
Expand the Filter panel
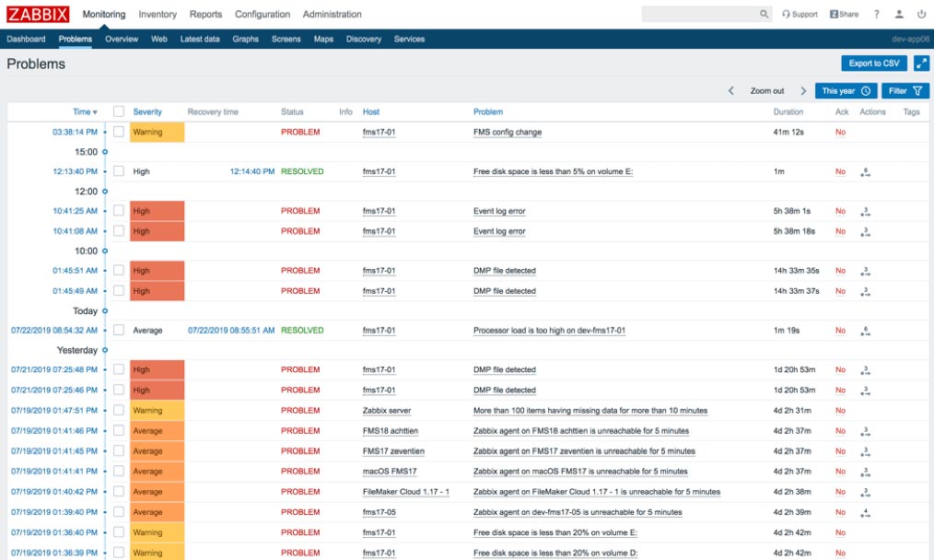[905, 90]
